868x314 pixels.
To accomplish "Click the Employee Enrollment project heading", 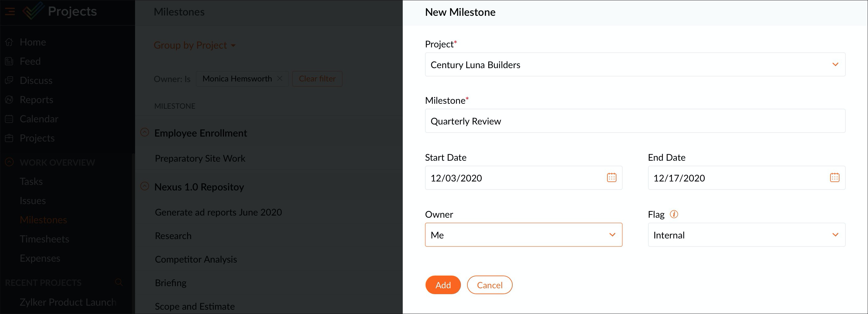I will coord(200,133).
